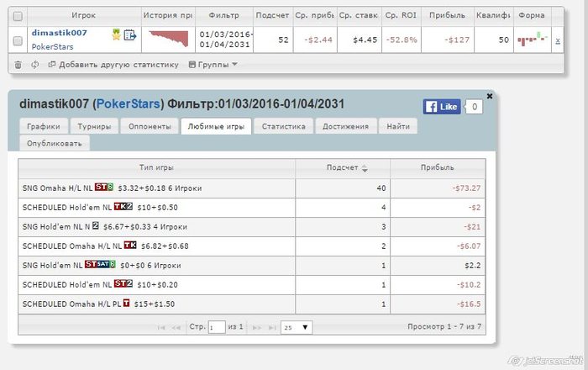This screenshot has height=370, width=588.
Task: Open the Опубликовать tab
Action: tap(55, 143)
